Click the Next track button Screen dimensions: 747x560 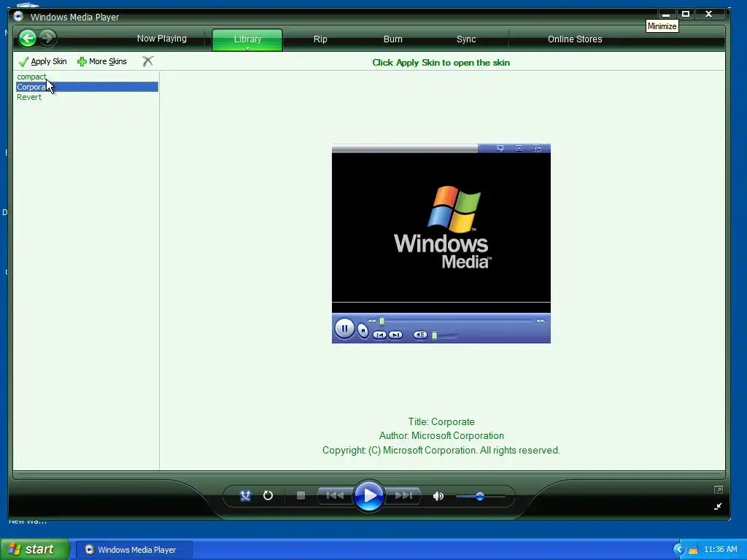[403, 496]
